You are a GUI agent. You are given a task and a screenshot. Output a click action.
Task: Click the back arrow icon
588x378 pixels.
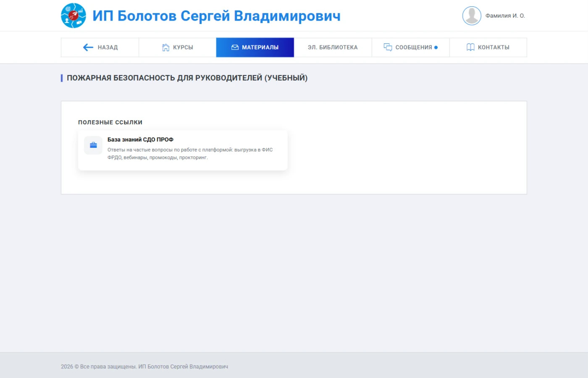coord(88,47)
